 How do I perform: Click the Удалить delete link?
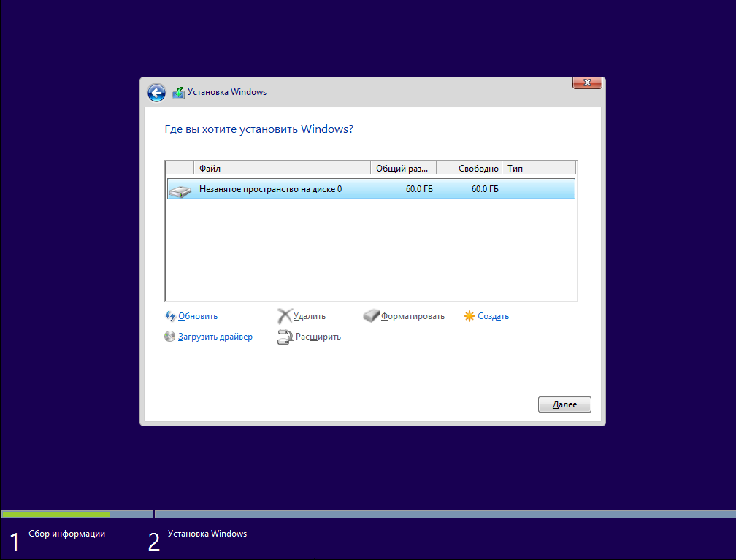(310, 316)
